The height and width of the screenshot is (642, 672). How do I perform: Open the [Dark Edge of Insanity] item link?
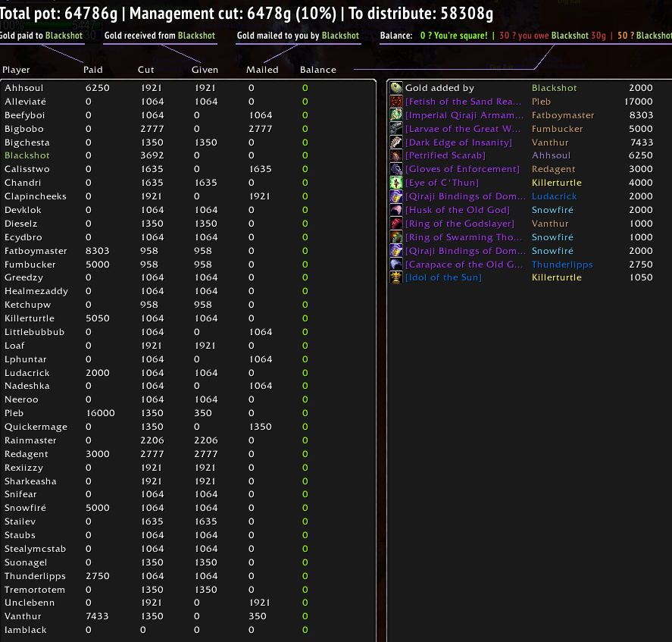458,142
